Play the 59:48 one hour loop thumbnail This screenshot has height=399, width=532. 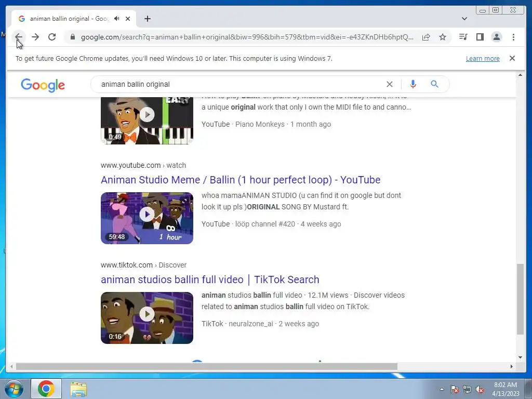point(147,218)
